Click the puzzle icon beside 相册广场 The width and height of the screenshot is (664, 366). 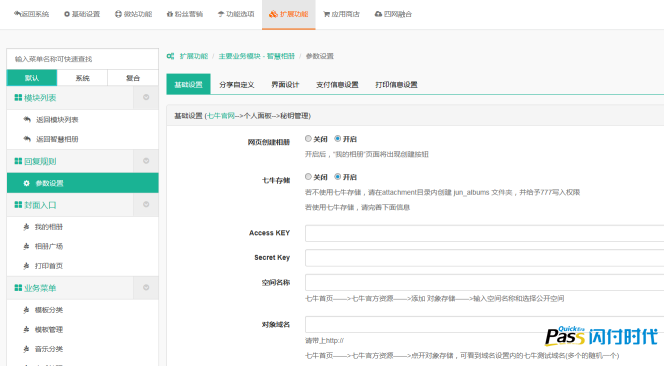[26, 246]
